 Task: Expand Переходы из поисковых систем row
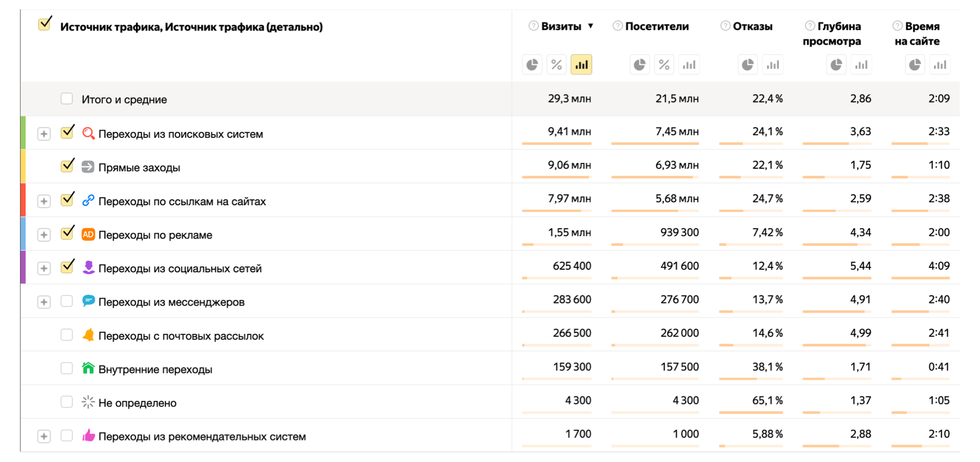(x=44, y=134)
